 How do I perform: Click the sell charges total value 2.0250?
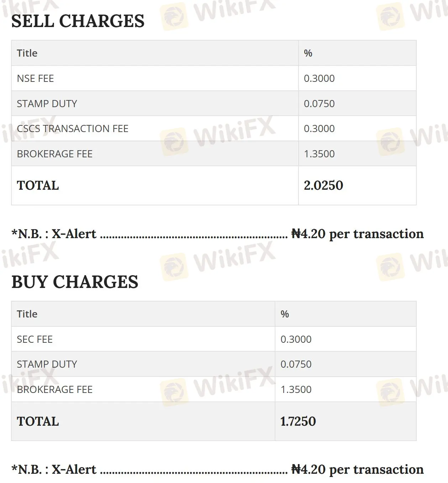323,185
